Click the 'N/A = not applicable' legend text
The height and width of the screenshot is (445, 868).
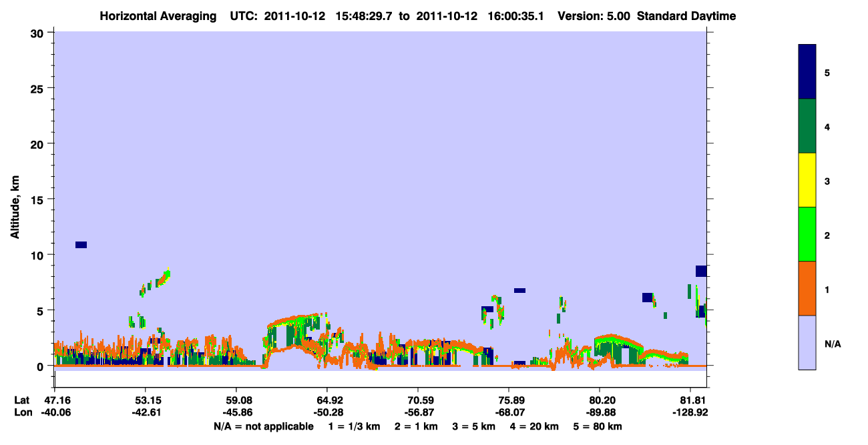pos(263,426)
